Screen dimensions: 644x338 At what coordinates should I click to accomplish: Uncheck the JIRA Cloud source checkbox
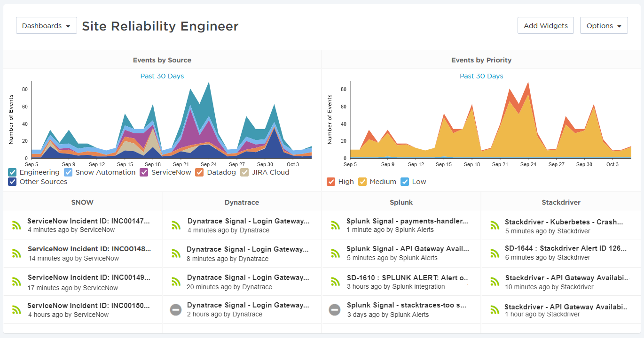pos(244,172)
